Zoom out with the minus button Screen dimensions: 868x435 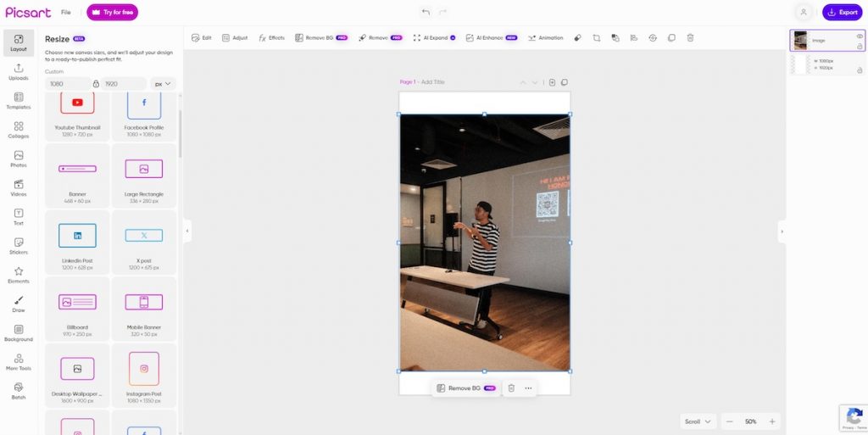click(x=730, y=421)
